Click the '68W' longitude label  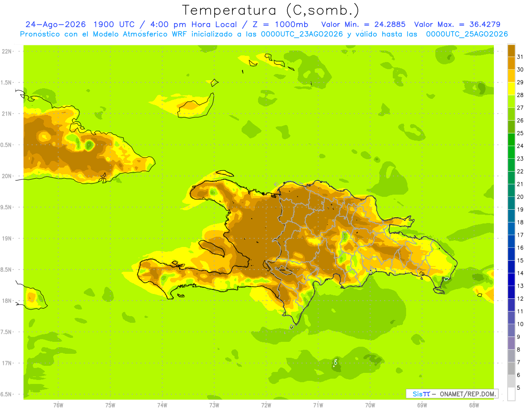pyautogui.click(x=474, y=405)
